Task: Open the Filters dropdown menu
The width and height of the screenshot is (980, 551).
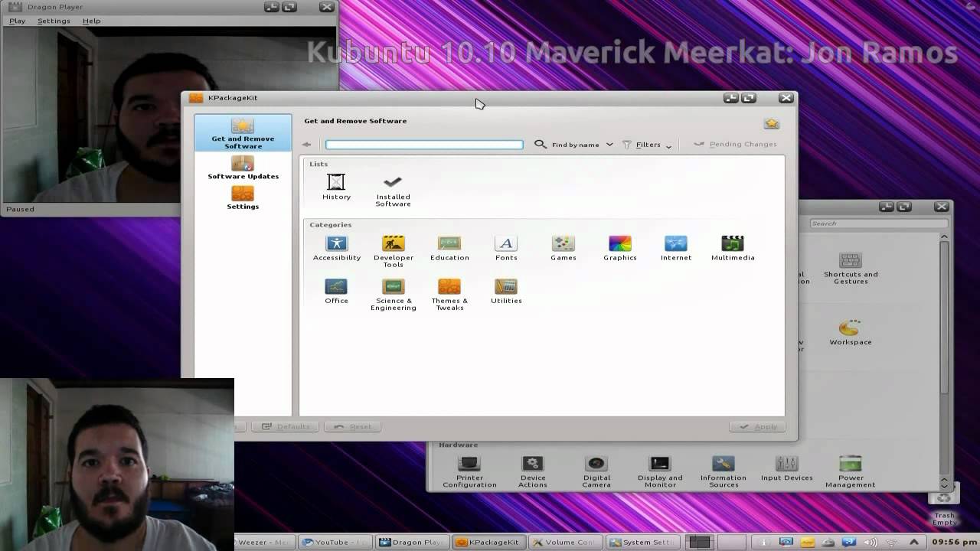Action: point(647,145)
